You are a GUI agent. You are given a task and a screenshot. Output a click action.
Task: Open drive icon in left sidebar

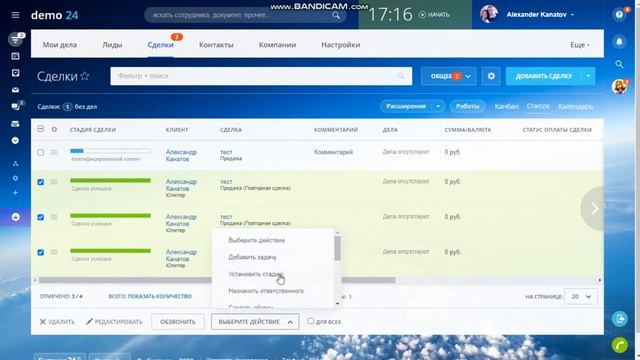16,124
